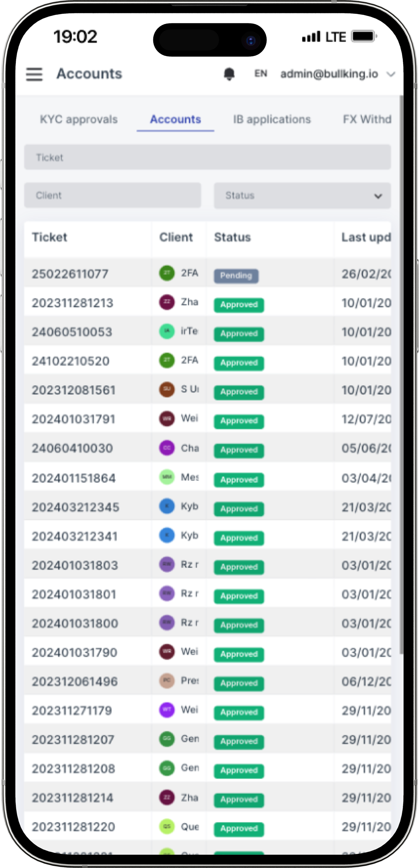This screenshot has width=419, height=868.
Task: Open the FX Withdrawals tab
Action: 367,119
